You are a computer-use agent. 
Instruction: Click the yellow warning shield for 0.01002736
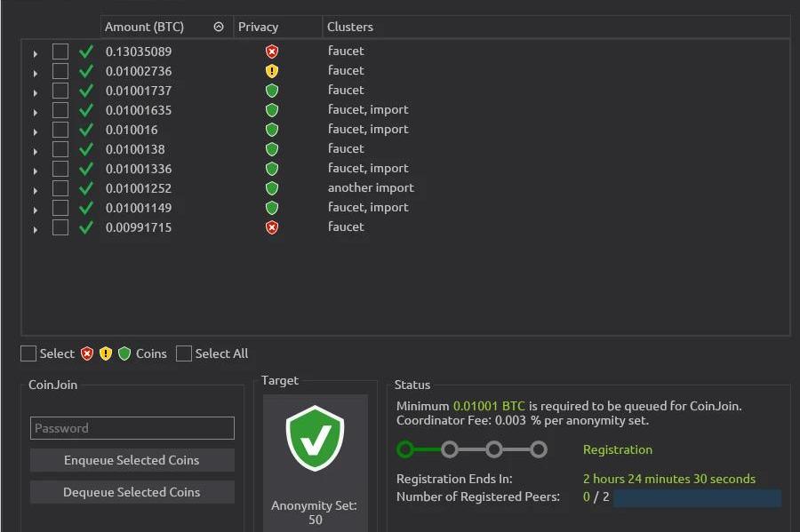coord(272,71)
